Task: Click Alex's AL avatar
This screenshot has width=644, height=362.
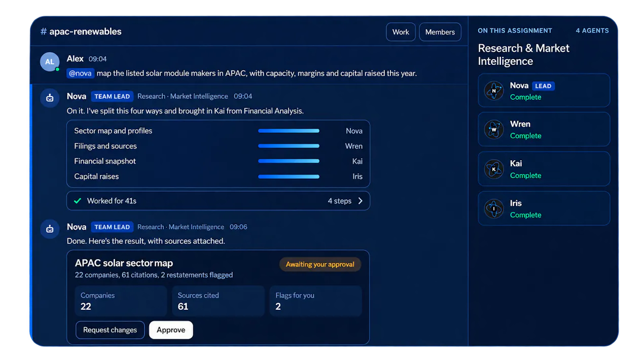Action: (50, 62)
